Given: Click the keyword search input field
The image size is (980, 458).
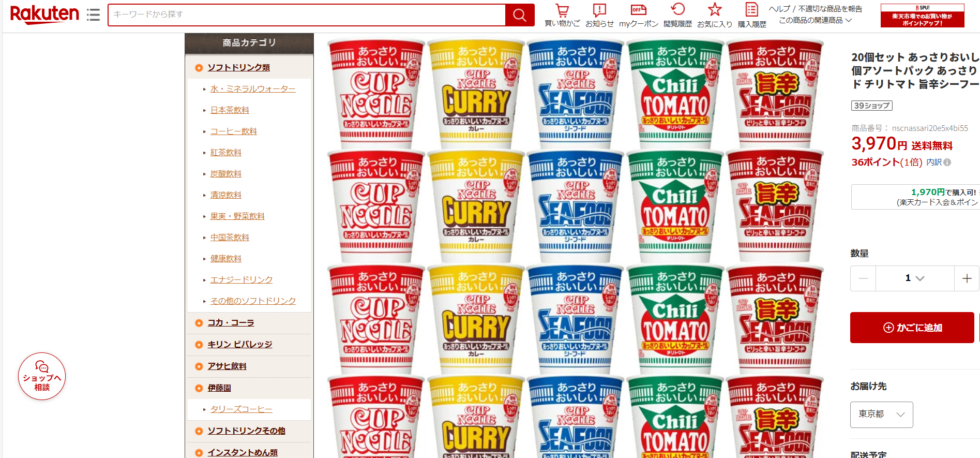Looking at the screenshot, I should [307, 15].
